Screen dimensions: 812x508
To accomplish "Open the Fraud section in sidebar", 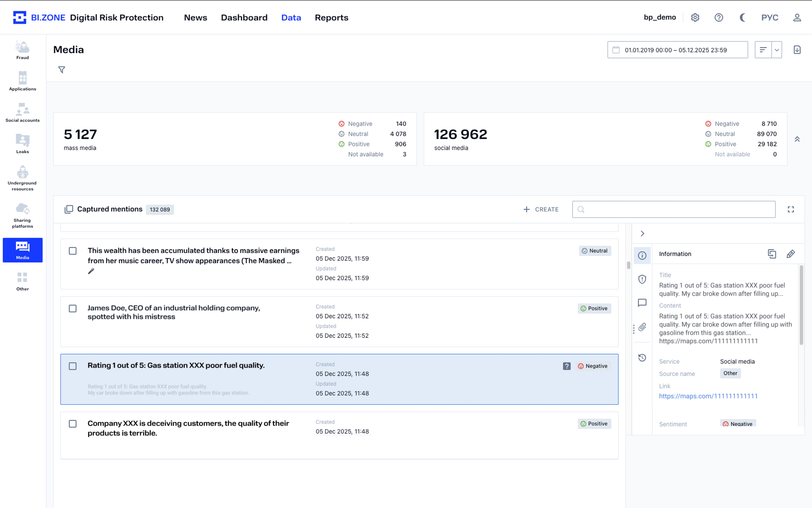I will [22, 50].
